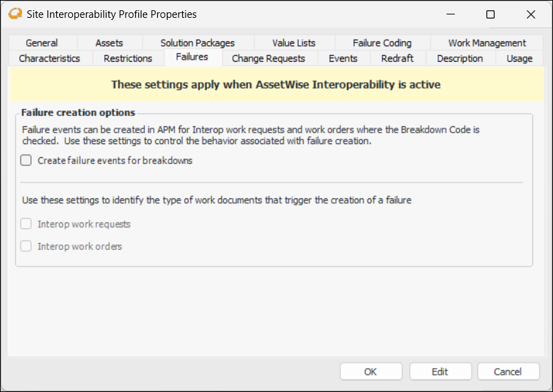
Task: Select the Value Lists tab
Action: [293, 43]
